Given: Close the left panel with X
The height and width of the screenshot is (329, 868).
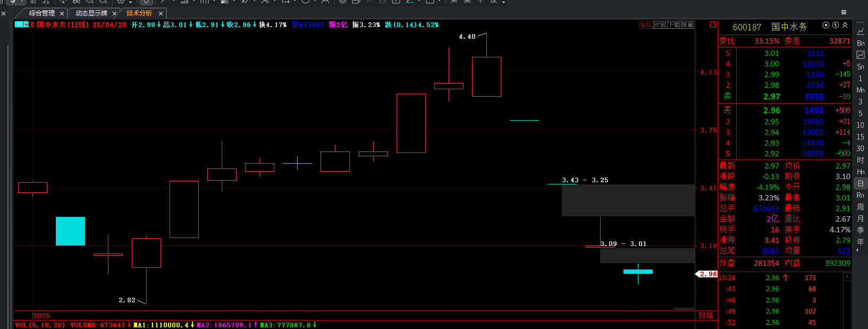Looking at the screenshot, I should pos(4,14).
